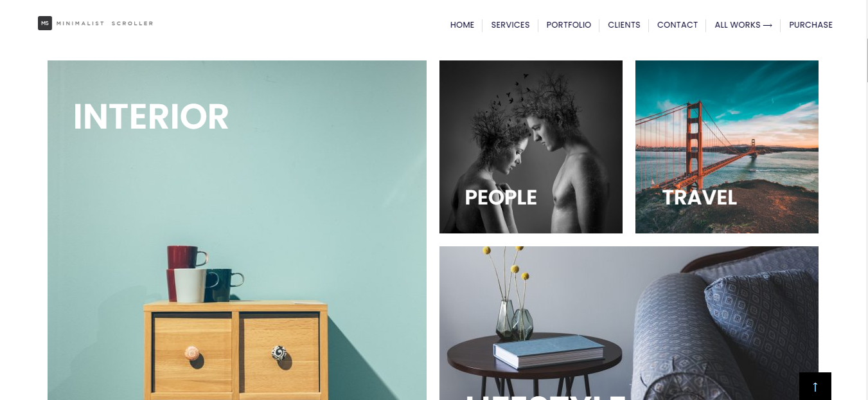Open the Lifestyle sofa thumbnail

tap(629, 323)
